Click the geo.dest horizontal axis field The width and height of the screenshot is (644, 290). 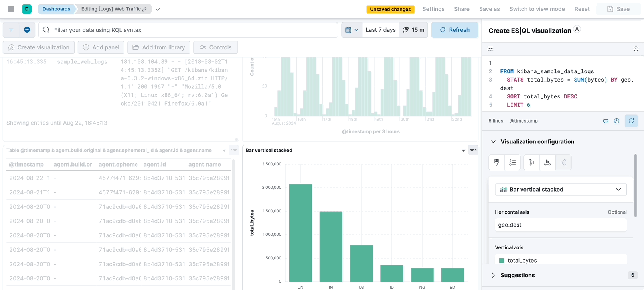point(561,225)
